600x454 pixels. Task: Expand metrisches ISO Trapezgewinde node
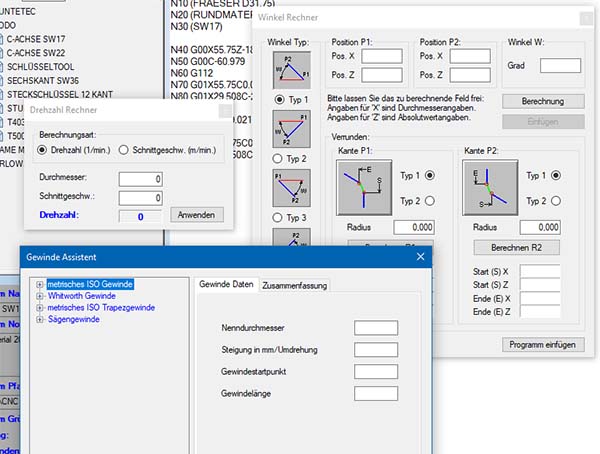point(39,308)
